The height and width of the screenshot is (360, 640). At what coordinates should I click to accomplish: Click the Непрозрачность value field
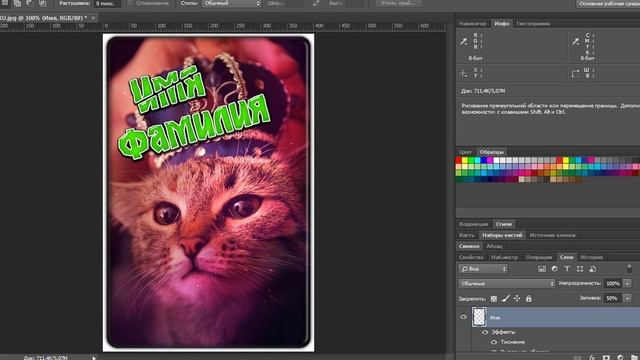click(x=613, y=283)
